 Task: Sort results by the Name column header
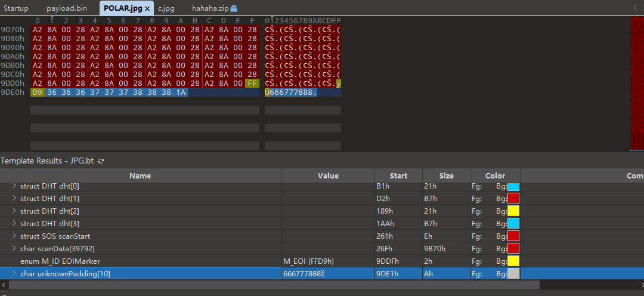point(140,176)
